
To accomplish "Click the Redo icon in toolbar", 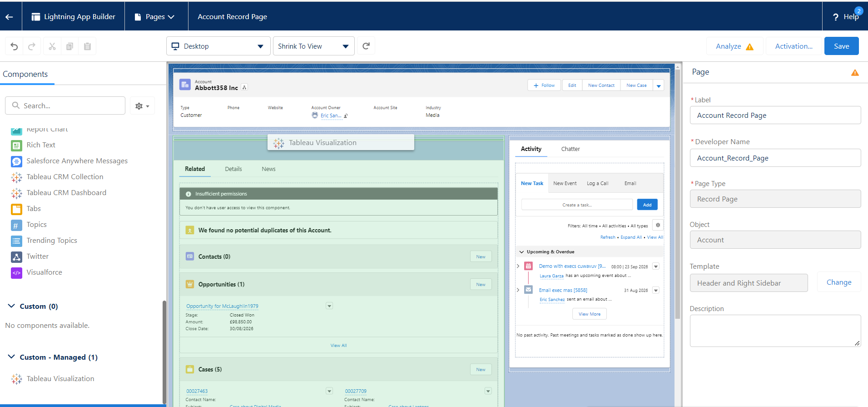I will coord(32,46).
